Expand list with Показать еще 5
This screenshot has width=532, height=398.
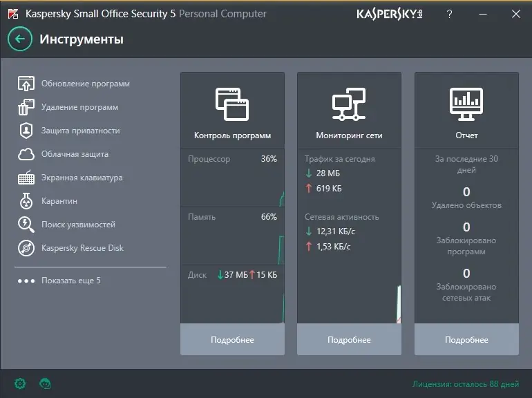pyautogui.click(x=71, y=281)
